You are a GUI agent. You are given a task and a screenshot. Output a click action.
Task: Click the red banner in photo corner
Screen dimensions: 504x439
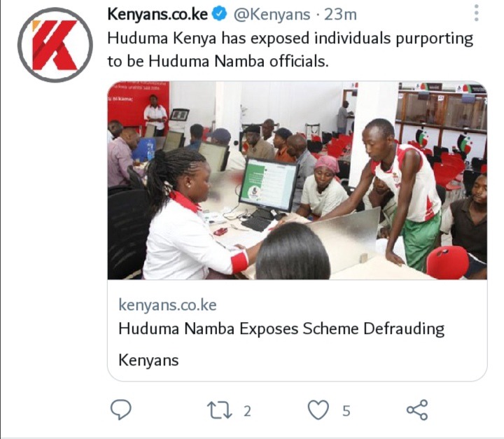click(139, 102)
